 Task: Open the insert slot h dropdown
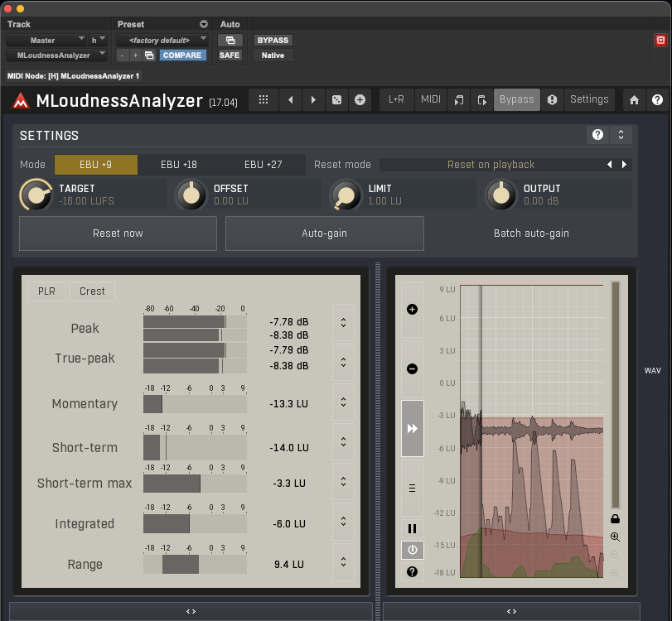tap(98, 41)
